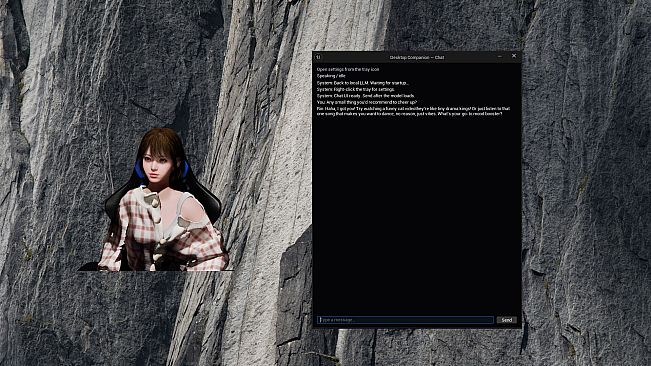The width and height of the screenshot is (651, 366).
Task: Close the Desktop Companion Chat window
Action: [514, 56]
